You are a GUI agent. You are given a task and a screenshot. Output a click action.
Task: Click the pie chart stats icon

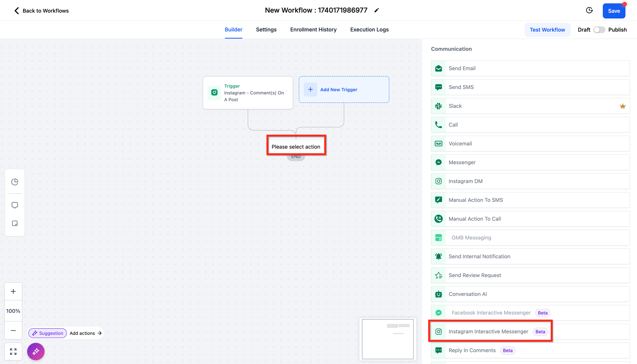(15, 182)
